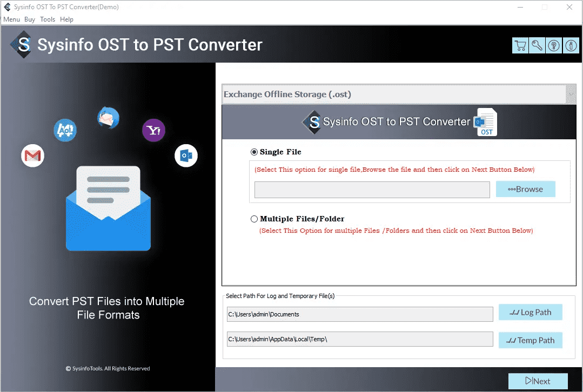Open the shopping cart buy icon
583x392 pixels.
tap(520, 46)
